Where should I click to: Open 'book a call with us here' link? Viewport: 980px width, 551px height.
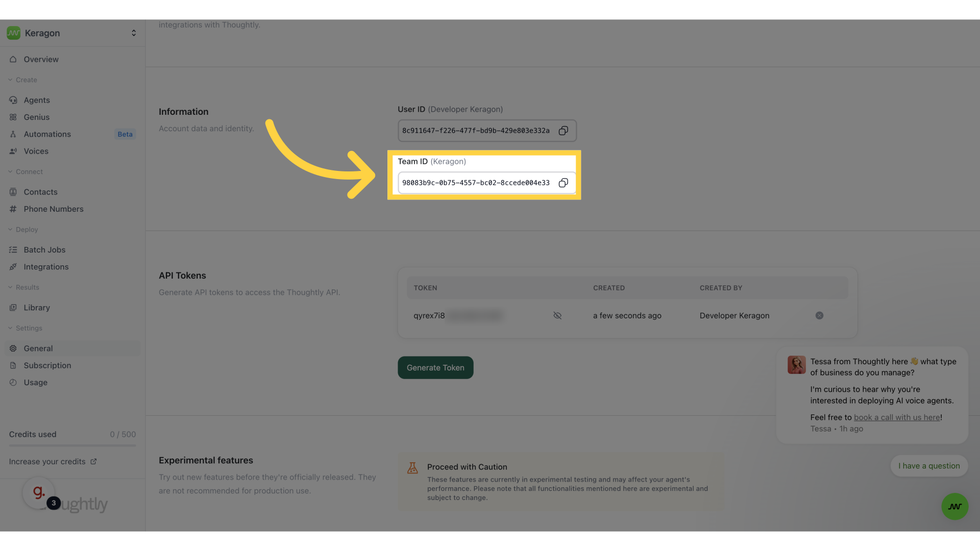tap(897, 417)
